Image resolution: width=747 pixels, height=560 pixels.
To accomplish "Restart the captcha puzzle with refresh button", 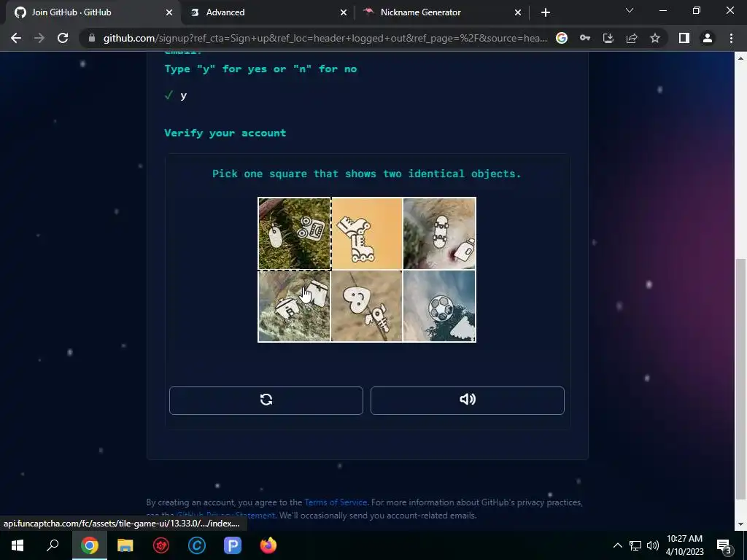I will (266, 400).
